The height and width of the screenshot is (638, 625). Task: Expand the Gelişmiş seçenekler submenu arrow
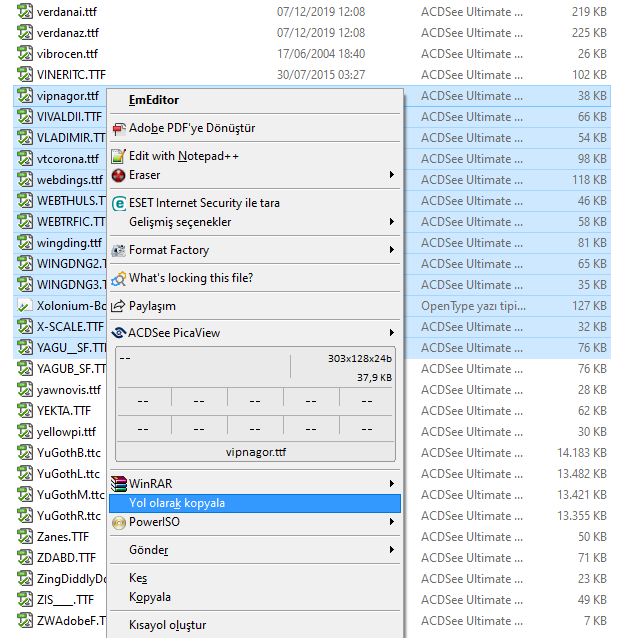coord(391,222)
